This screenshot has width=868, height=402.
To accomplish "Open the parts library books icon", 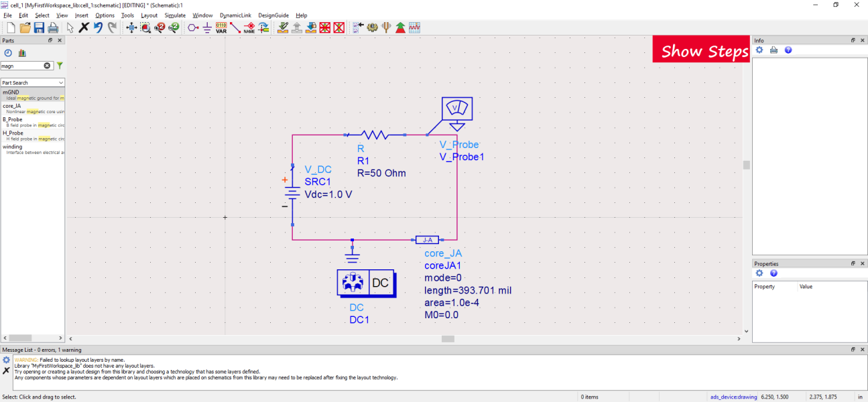I will 22,52.
